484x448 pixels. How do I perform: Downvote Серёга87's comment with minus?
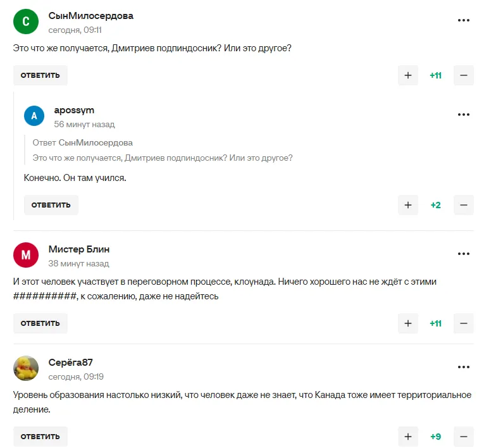[464, 437]
